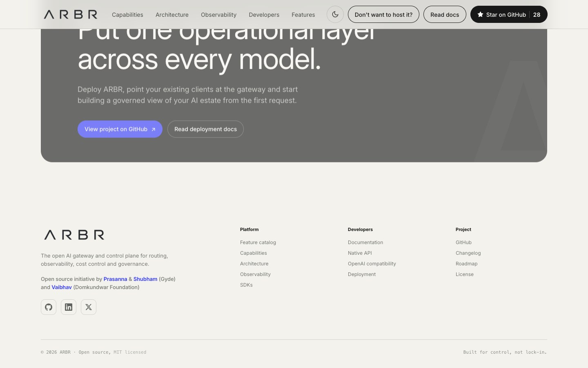
Task: Go to Capabilities in the top nav
Action: 127,15
